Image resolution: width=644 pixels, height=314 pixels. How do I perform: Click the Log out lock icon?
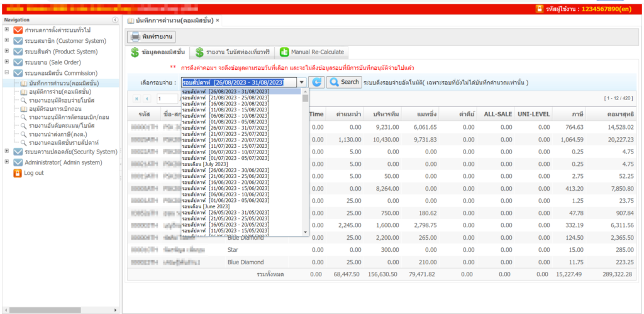[x=18, y=173]
